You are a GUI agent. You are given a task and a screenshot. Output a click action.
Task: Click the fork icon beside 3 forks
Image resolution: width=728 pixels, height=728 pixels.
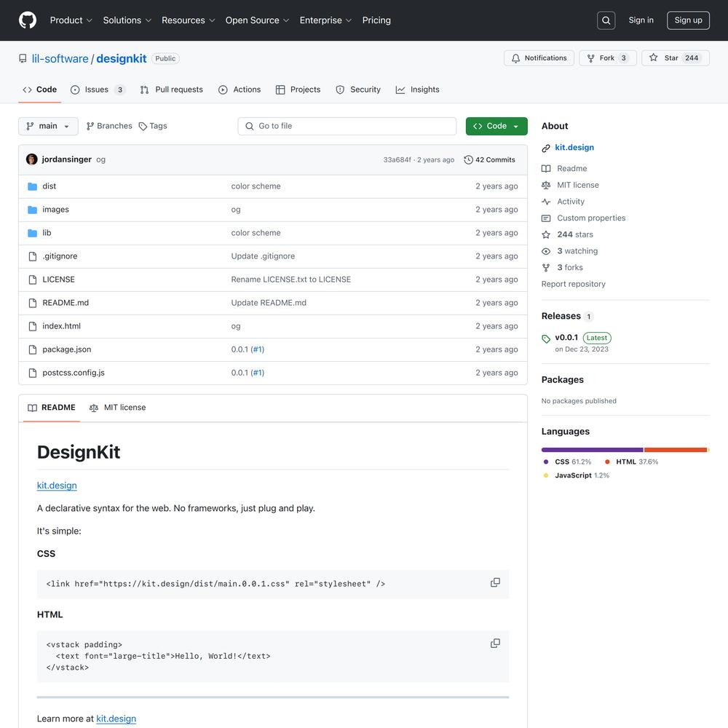click(546, 267)
